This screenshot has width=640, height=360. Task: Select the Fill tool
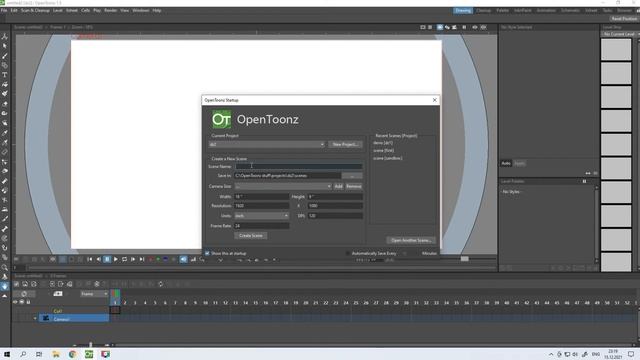(x=4, y=84)
